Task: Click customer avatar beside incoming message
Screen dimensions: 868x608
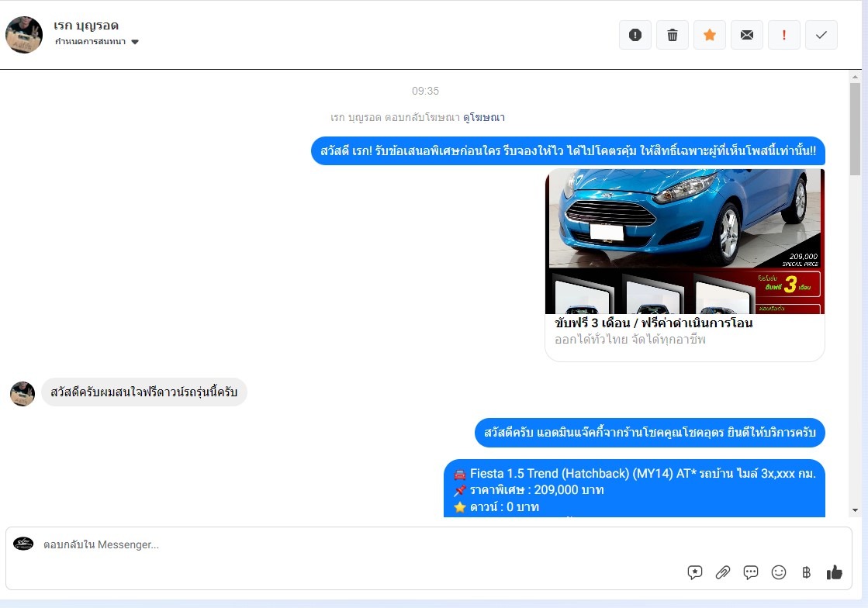Action: pyautogui.click(x=22, y=393)
